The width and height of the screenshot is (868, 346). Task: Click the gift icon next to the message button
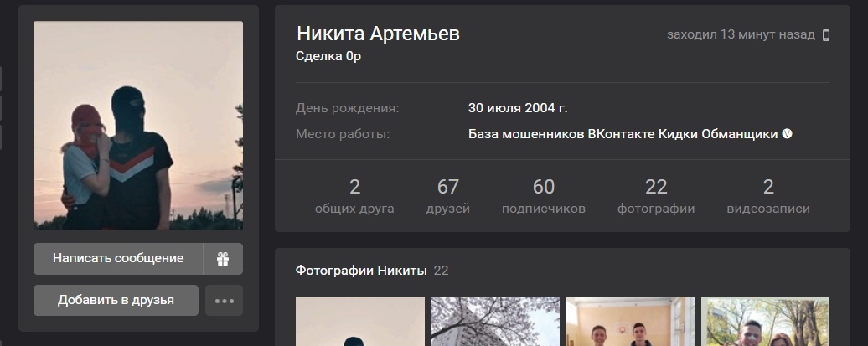(x=223, y=259)
